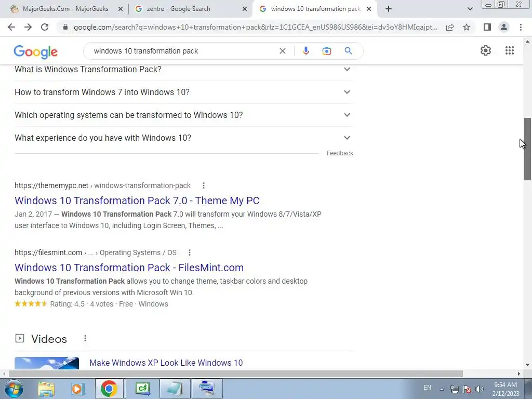Click the vertical scrollbar up arrow
Screen dimensions: 532x399
coord(527,42)
